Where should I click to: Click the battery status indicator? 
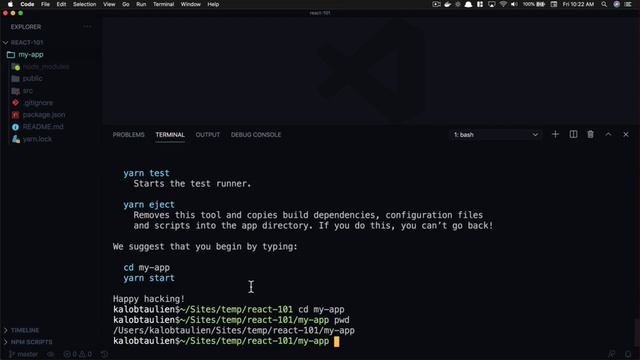click(534, 4)
